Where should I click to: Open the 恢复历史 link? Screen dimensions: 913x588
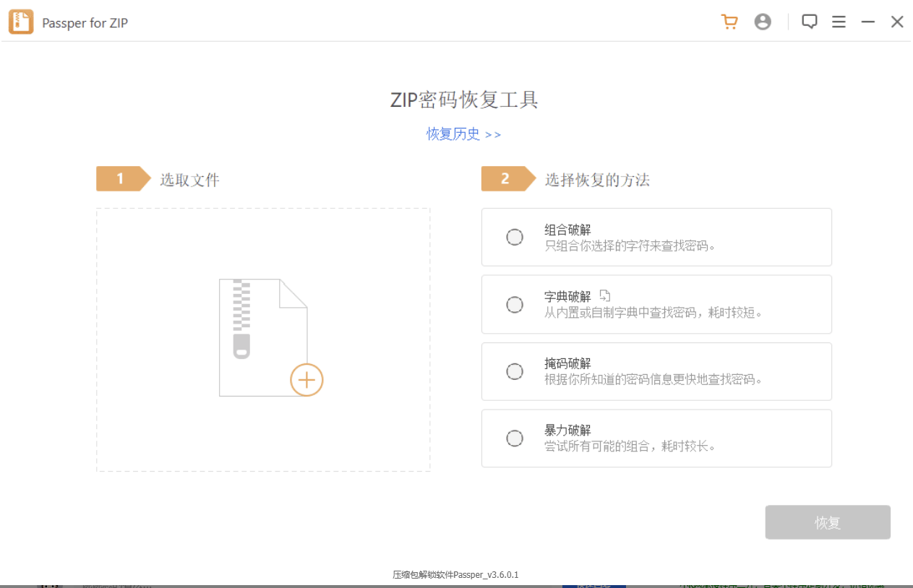463,134
